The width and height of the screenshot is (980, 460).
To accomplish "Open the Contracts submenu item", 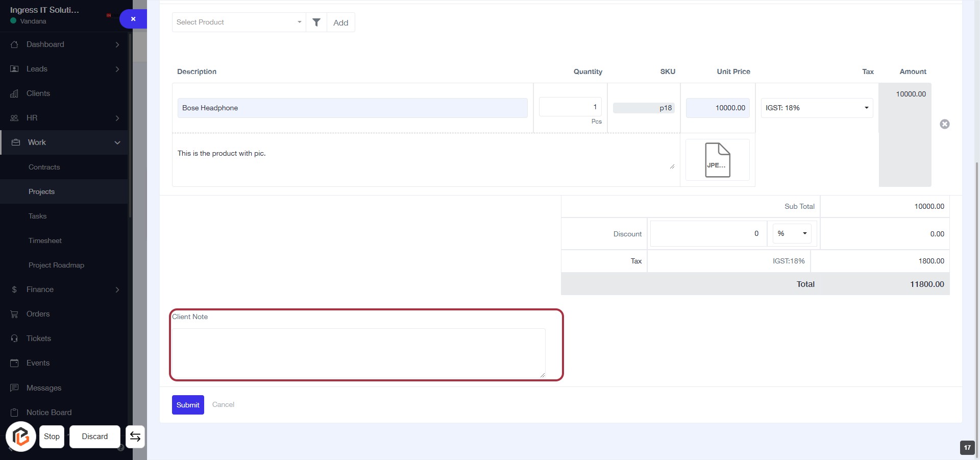I will click(44, 167).
